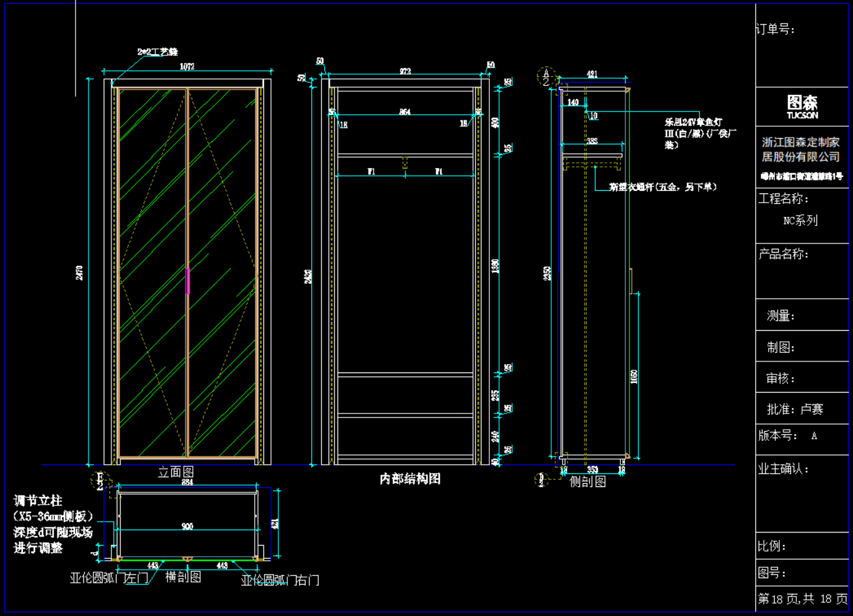The height and width of the screenshot is (616, 853).
Task: Click the 亚伦圆弧门左门 label
Action: coord(109,578)
